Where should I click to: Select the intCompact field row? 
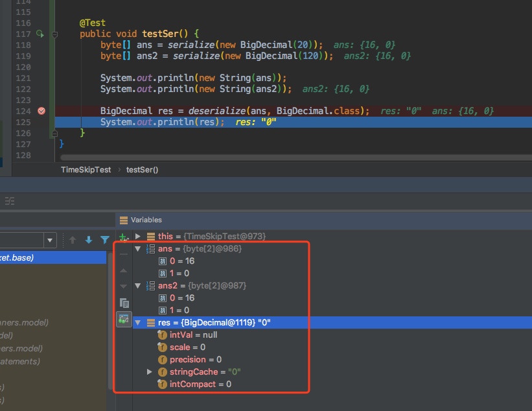(200, 384)
